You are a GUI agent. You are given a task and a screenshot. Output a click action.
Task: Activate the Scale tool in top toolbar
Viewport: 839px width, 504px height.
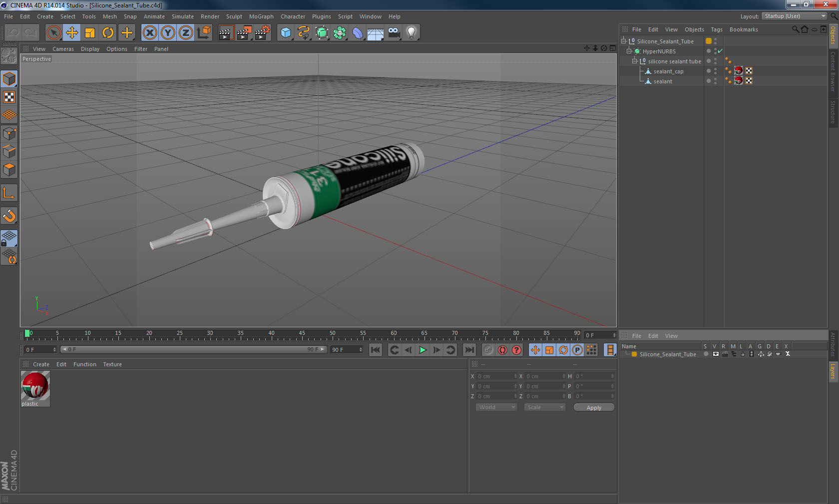click(90, 33)
